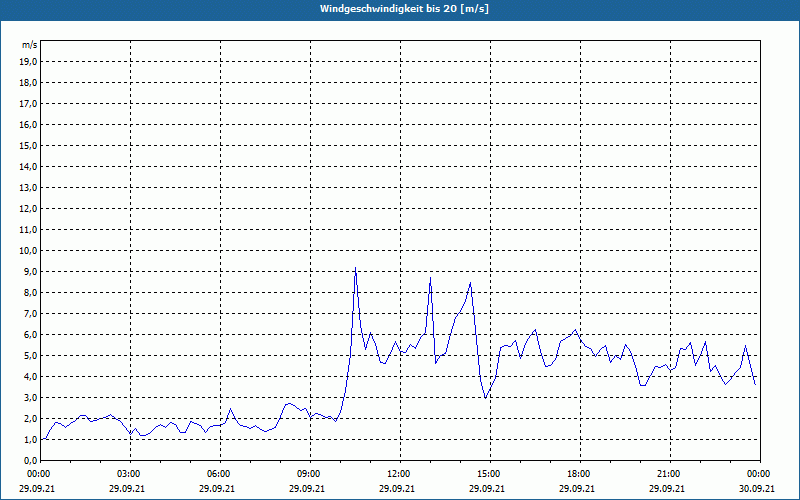Select the '18,0' y-axis label
This screenshot has height=500, width=800.
[x=29, y=83]
